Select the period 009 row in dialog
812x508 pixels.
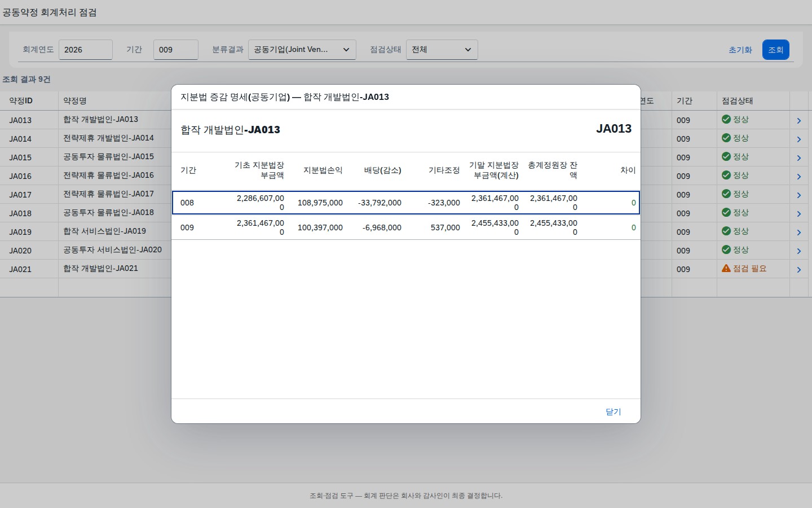click(406, 227)
